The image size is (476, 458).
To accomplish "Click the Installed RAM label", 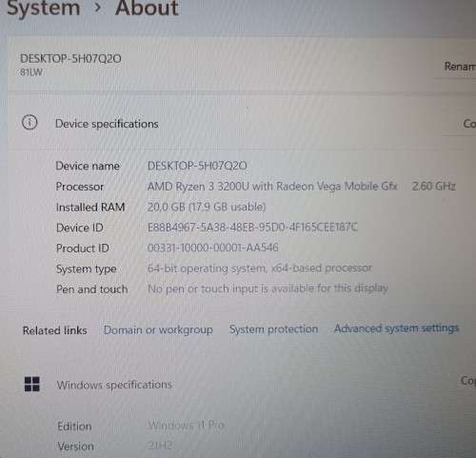I will 90,207.
